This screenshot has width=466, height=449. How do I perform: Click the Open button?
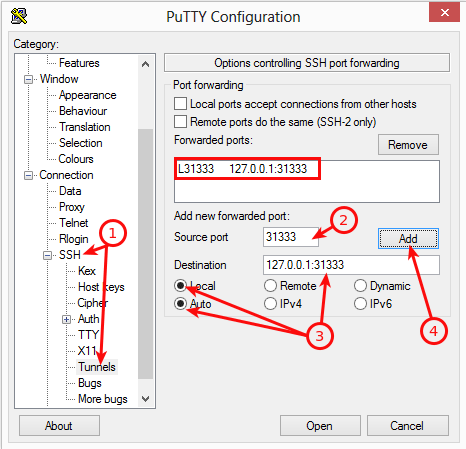tap(320, 426)
